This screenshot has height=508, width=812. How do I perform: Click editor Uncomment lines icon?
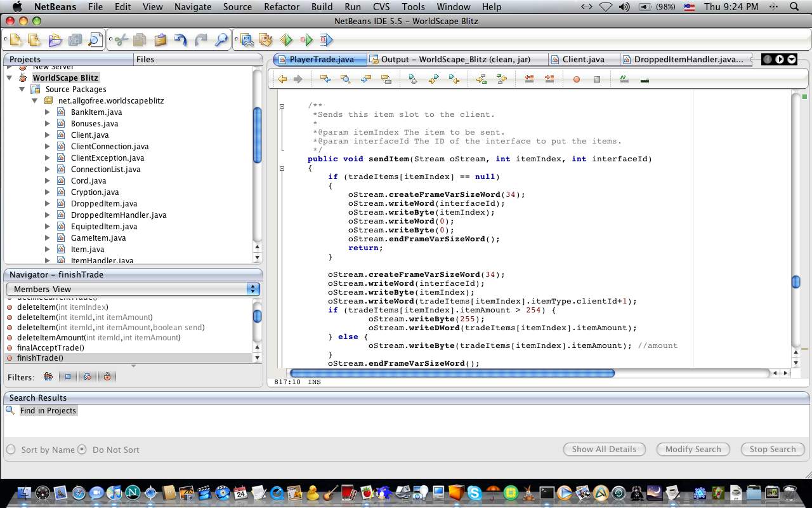click(645, 79)
